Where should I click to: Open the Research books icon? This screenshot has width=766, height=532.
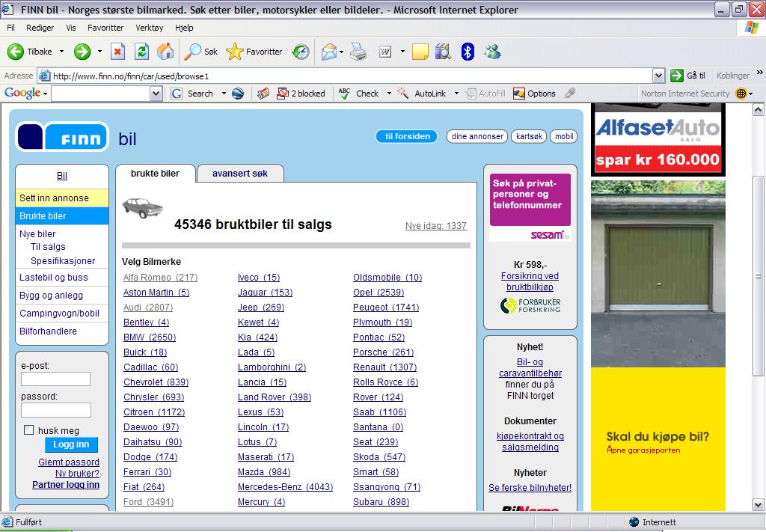tap(443, 52)
